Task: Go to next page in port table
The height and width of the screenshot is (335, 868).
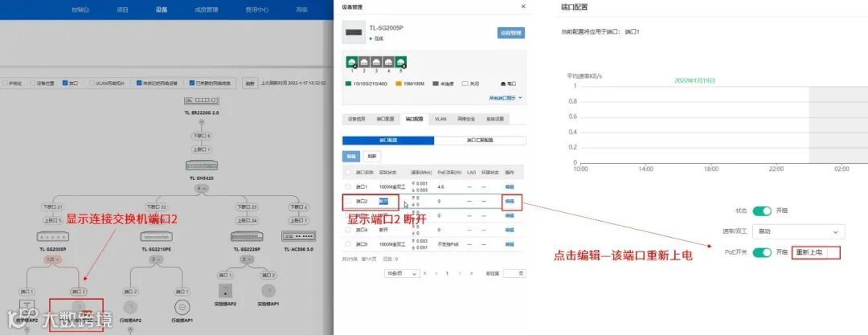Action: 459,273
